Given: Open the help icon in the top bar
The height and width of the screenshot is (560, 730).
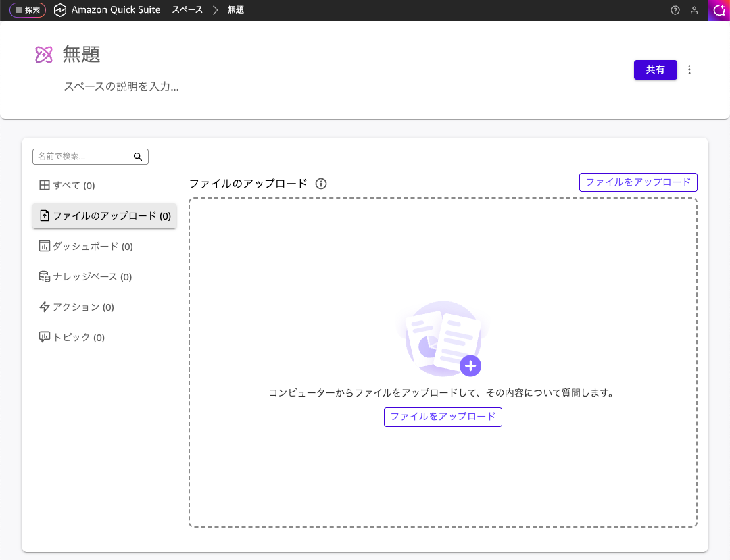Looking at the screenshot, I should tap(675, 10).
